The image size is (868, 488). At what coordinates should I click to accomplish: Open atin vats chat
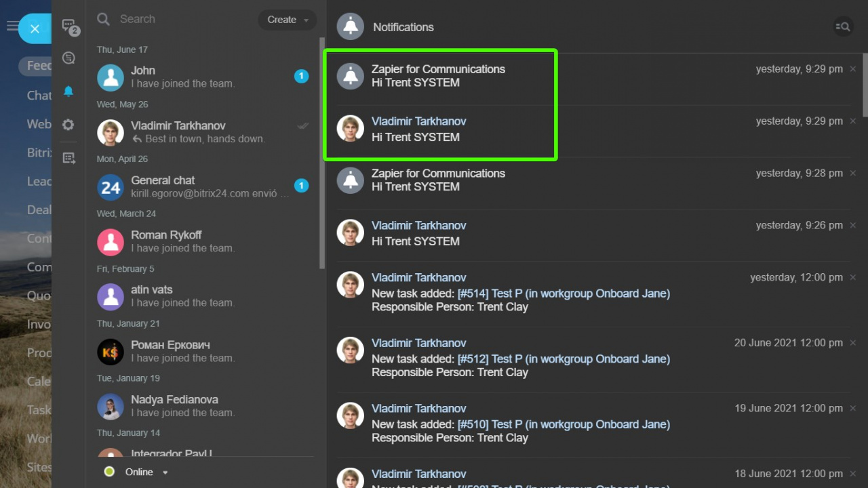click(x=203, y=296)
